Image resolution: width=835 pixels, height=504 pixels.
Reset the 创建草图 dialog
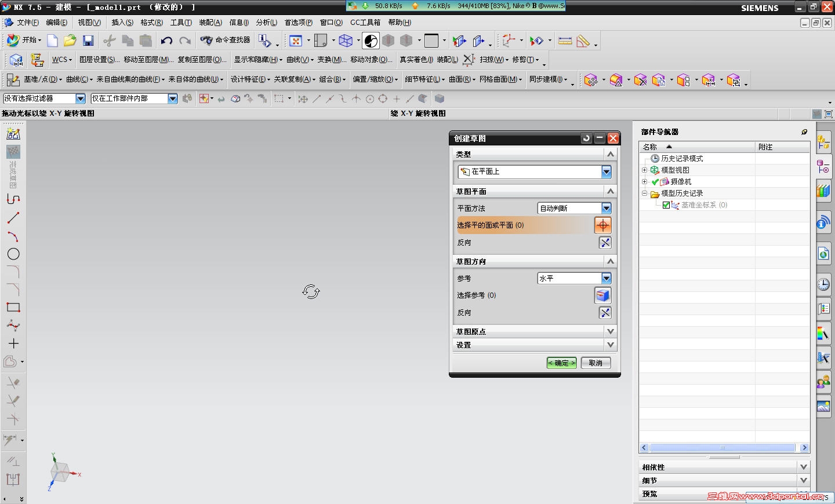[x=586, y=138]
